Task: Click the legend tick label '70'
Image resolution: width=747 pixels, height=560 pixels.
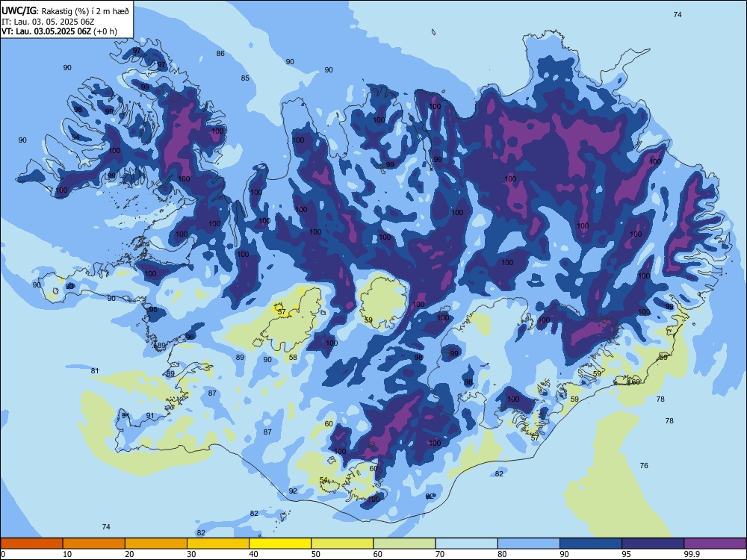Action: point(440,554)
